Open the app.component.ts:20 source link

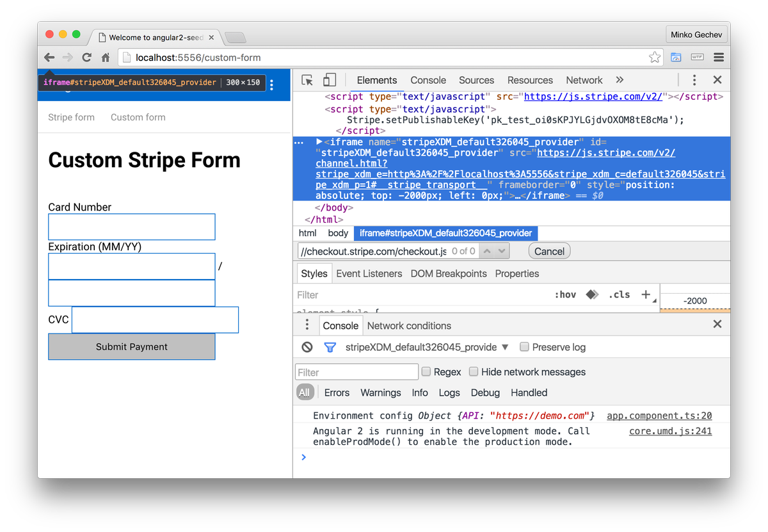pyautogui.click(x=659, y=415)
